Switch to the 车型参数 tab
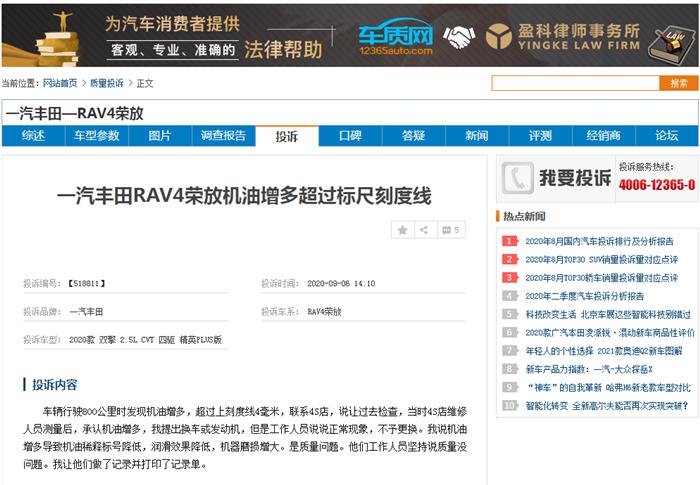The height and width of the screenshot is (485, 700). (97, 136)
